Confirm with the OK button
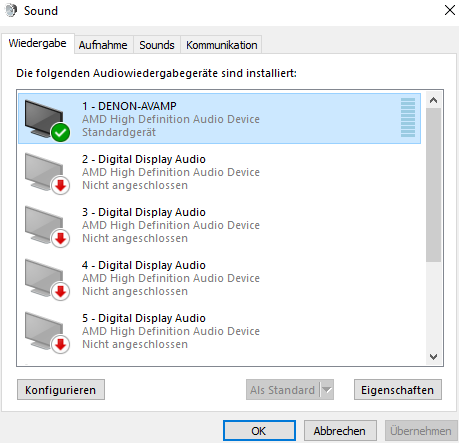Screen dimensions: 459x443 259,431
